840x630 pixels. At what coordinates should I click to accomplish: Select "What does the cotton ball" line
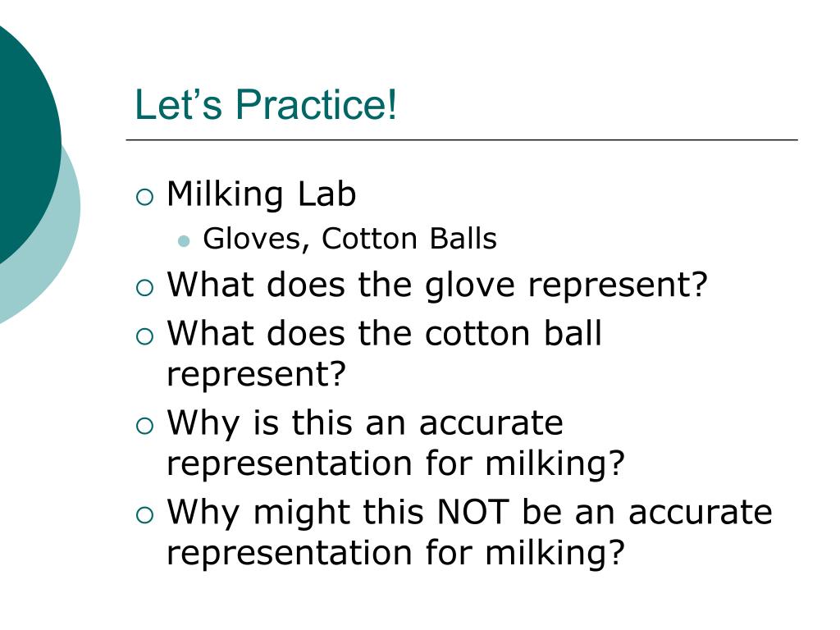click(x=384, y=333)
